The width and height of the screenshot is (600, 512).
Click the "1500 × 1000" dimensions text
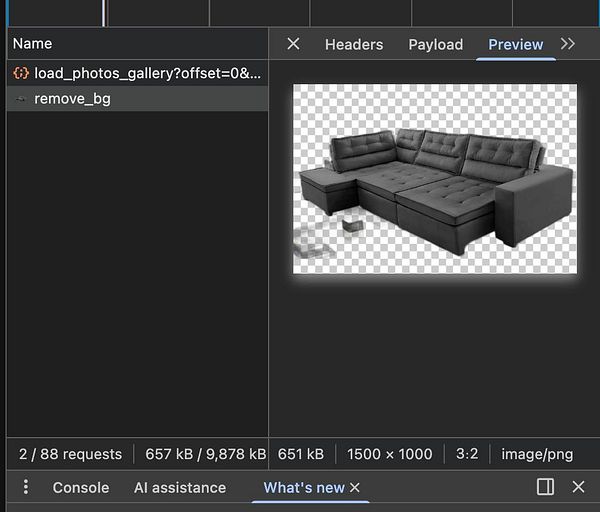click(390, 454)
